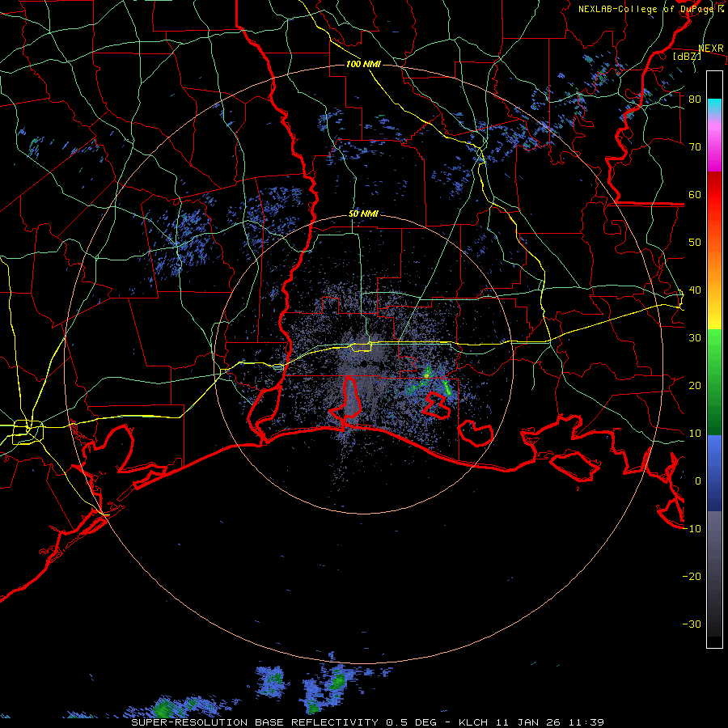Click the gray segment of the color bar
This screenshot has width=728, height=728.
[x=714, y=574]
